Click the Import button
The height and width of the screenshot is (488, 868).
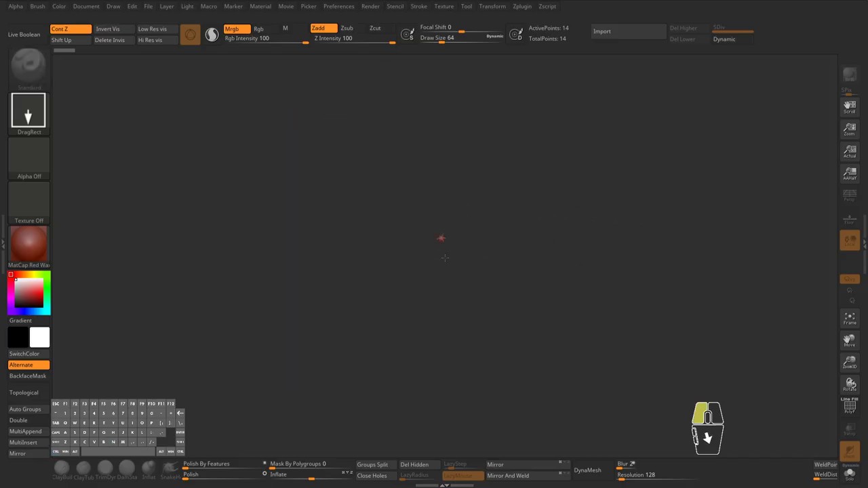(629, 31)
